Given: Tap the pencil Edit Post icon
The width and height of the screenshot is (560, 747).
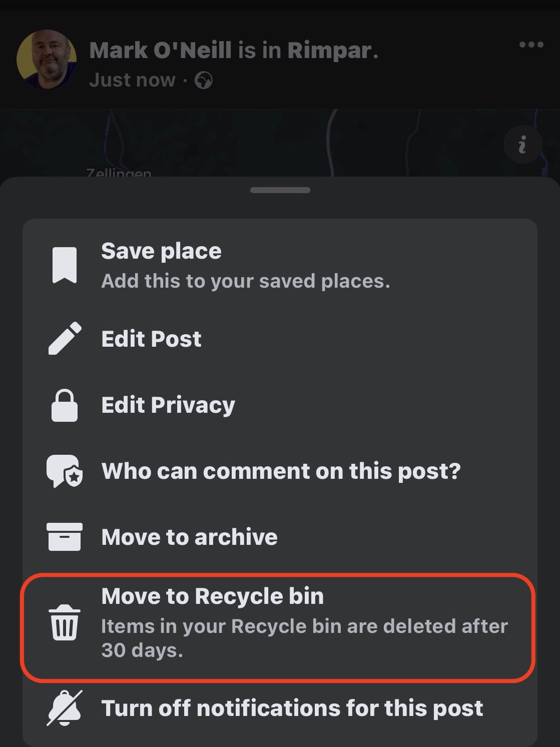Looking at the screenshot, I should (x=65, y=339).
